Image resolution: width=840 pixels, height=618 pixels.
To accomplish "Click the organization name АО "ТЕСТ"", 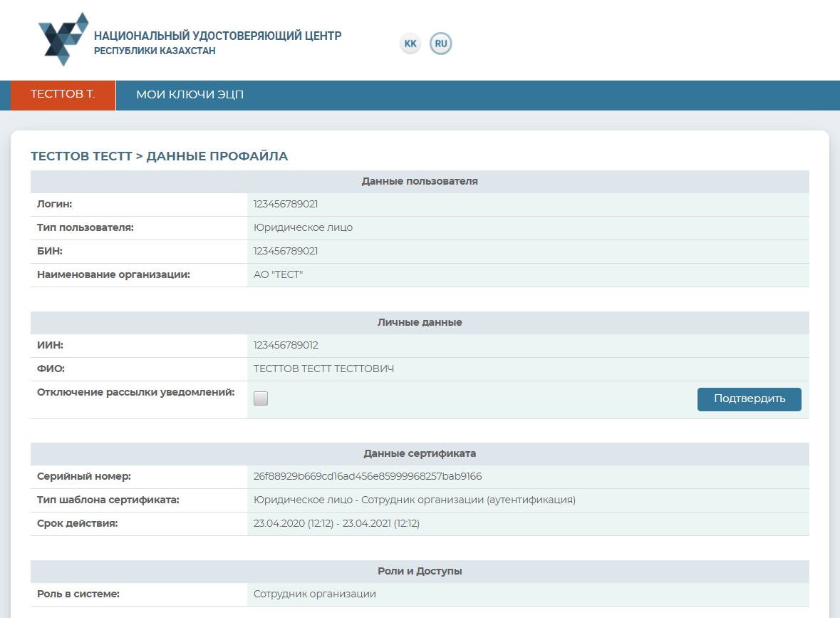I will (278, 275).
